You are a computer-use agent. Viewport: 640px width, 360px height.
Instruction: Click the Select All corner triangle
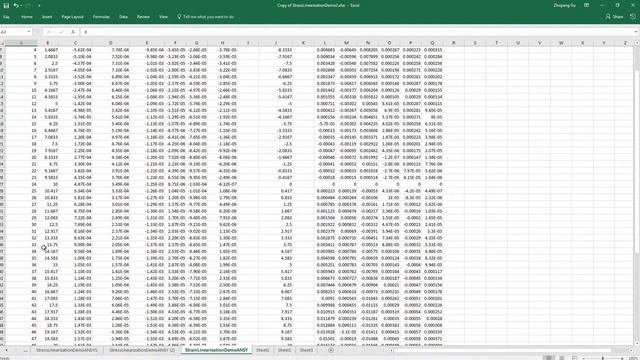point(2,43)
